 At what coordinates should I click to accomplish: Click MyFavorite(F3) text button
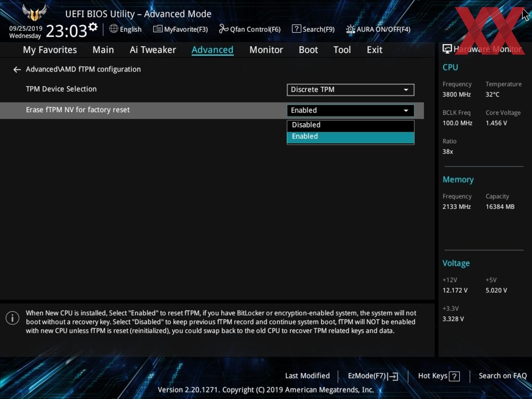pyautogui.click(x=186, y=29)
